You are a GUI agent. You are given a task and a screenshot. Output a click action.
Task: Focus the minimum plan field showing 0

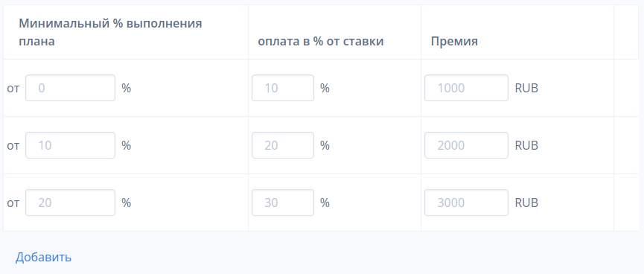(70, 88)
